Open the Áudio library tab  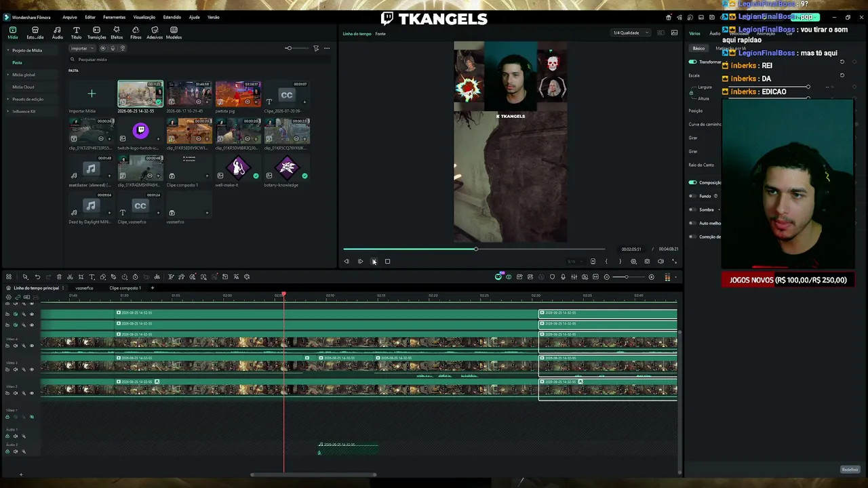pos(58,33)
